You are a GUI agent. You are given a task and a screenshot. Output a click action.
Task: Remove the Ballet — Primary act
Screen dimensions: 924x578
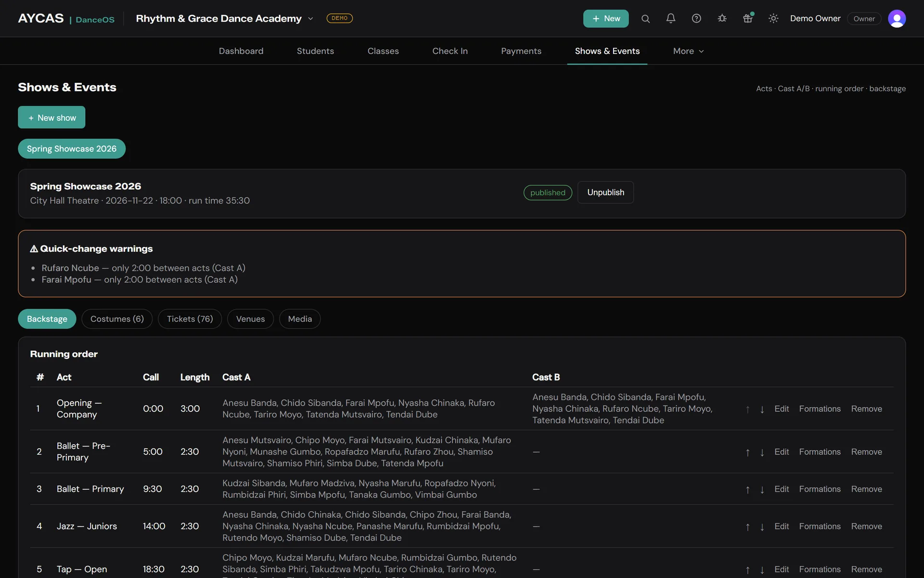[x=866, y=489]
